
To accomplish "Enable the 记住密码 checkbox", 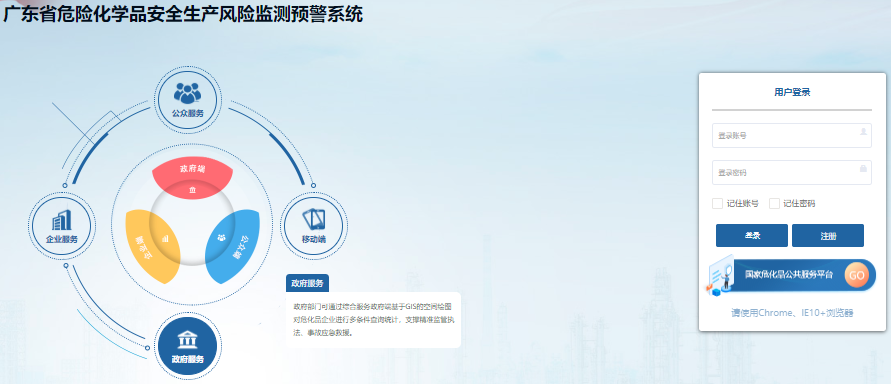I will [x=774, y=203].
